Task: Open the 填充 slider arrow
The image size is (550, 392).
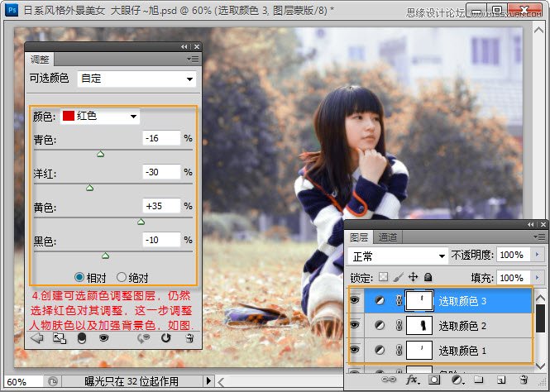Action: (x=538, y=278)
